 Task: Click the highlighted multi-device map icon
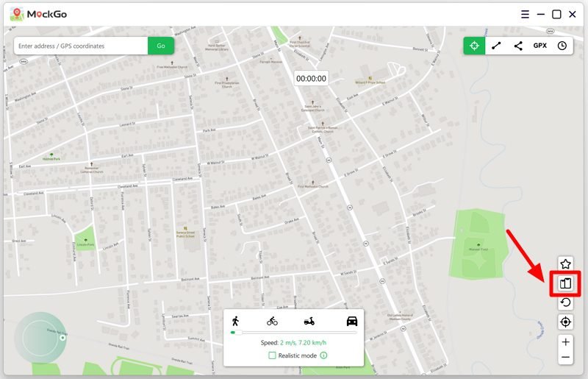point(565,283)
